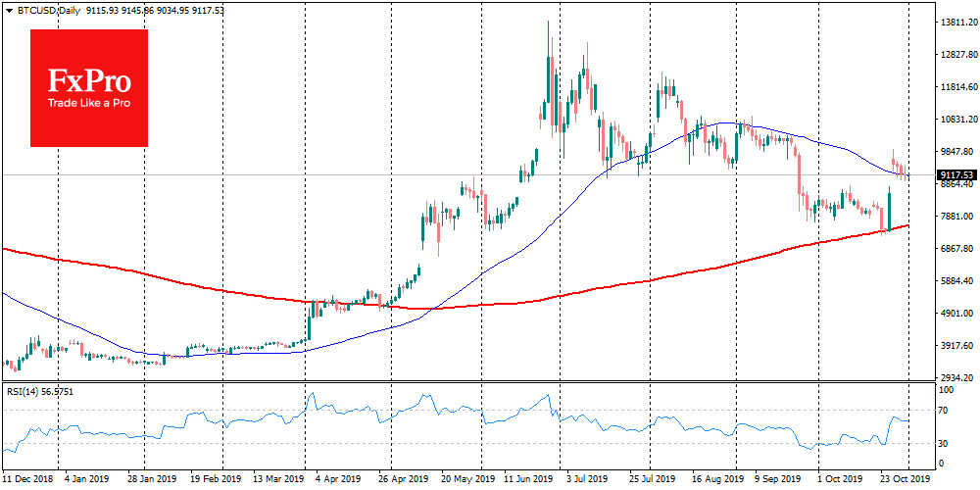
Task: Click the 2934.20 price axis label
Action: (958, 378)
